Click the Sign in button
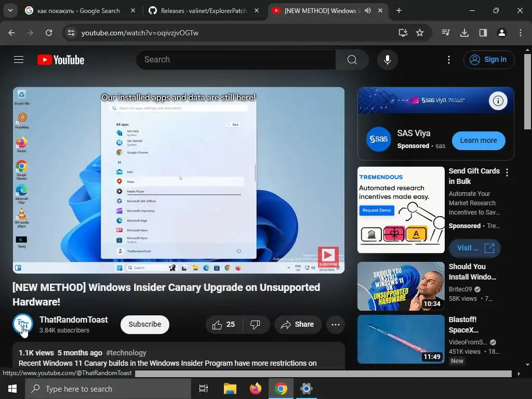This screenshot has height=399, width=532. coord(489,60)
